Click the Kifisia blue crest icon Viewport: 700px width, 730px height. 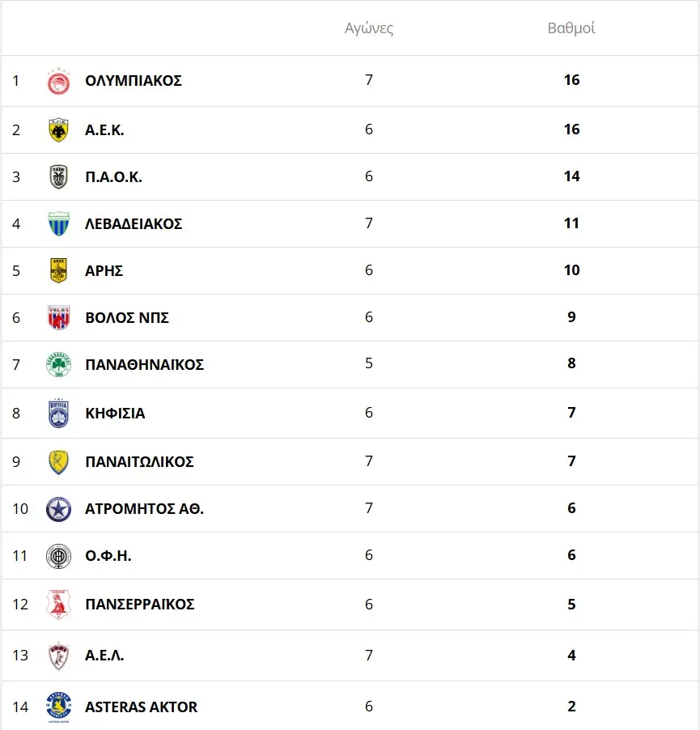[x=58, y=413]
